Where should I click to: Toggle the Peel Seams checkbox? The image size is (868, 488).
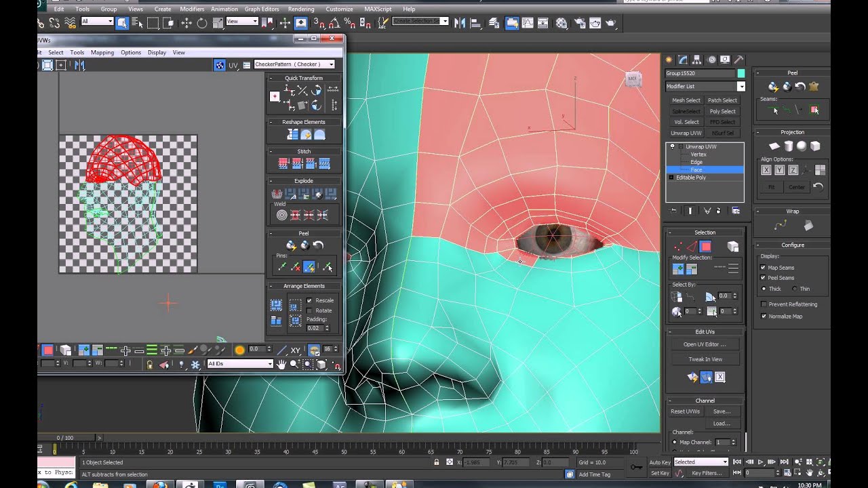pyautogui.click(x=764, y=278)
